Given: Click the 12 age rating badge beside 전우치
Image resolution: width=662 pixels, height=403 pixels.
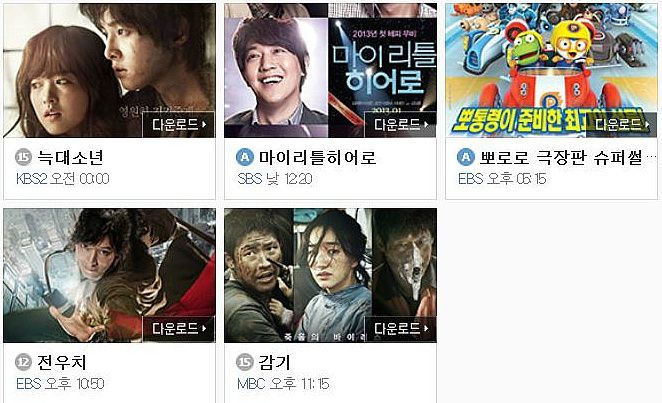Looking at the screenshot, I should (24, 362).
